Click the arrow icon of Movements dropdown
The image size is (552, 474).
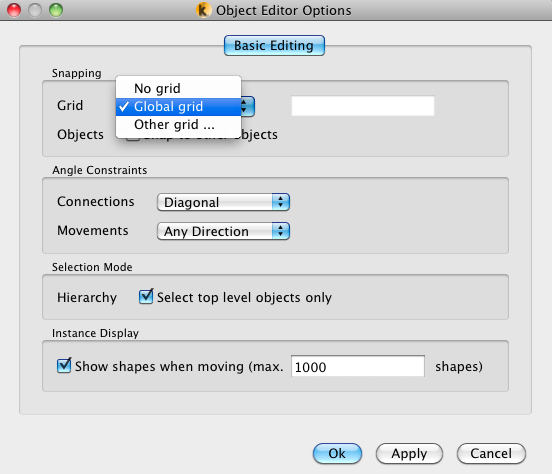tap(281, 231)
